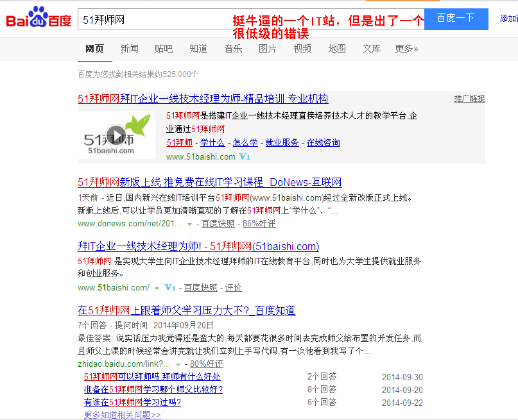Open the 在线咨询 sublink
The image size is (518, 420).
click(x=323, y=143)
